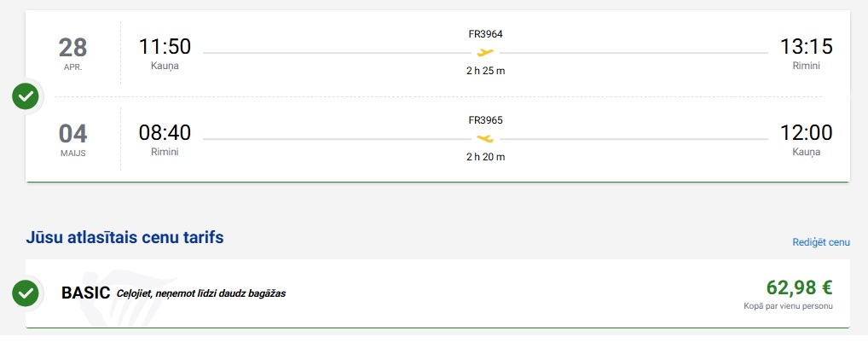Click the 08:40 Rimini departure time
Screen dimensions: 868x348
pos(165,133)
